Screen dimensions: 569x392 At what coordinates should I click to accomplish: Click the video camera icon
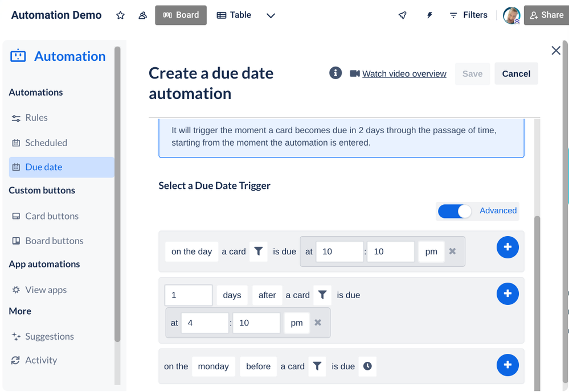coord(354,73)
